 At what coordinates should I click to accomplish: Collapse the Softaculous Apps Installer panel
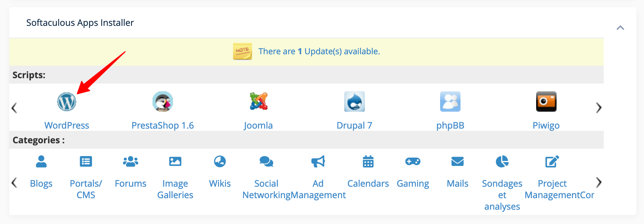click(620, 28)
